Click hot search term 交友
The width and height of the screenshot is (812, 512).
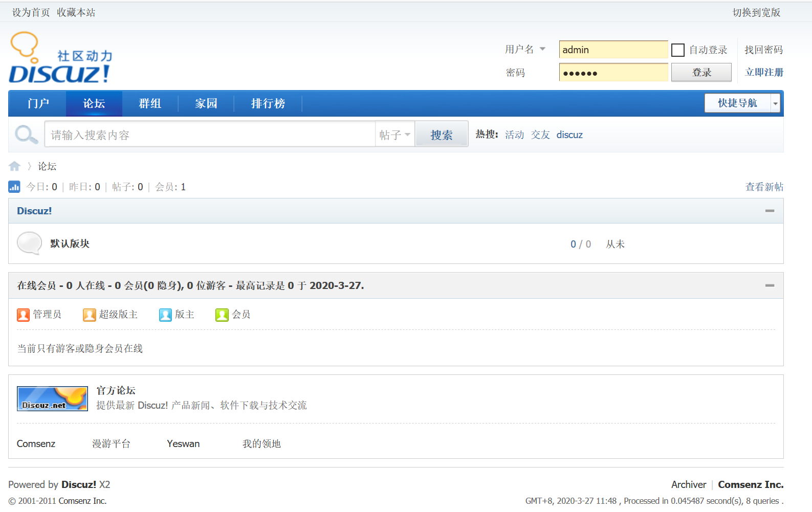coord(540,135)
